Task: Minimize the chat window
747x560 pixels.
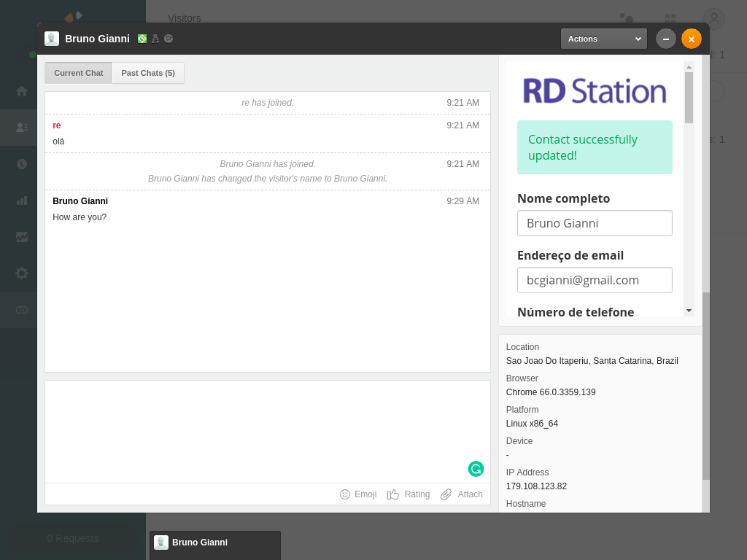Action: click(x=666, y=39)
